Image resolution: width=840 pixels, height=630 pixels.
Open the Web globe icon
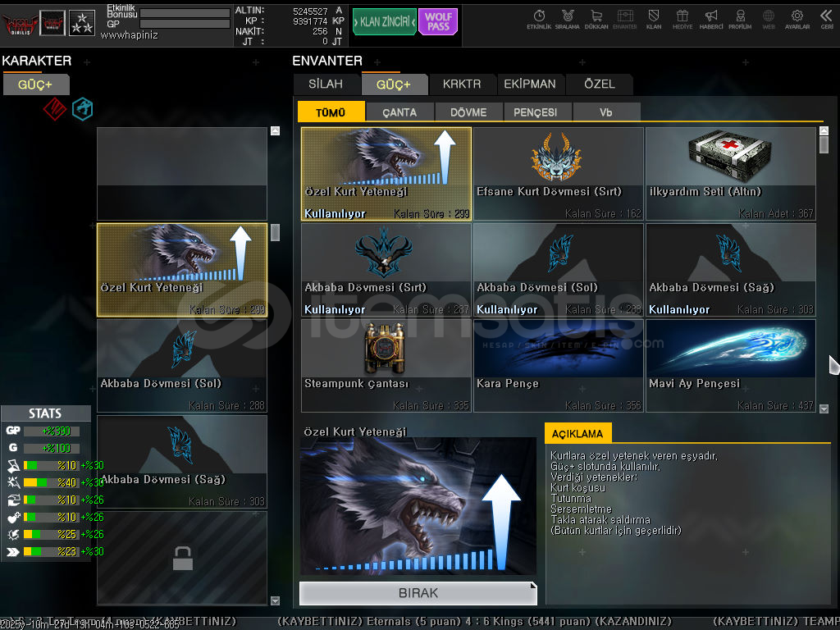769,19
